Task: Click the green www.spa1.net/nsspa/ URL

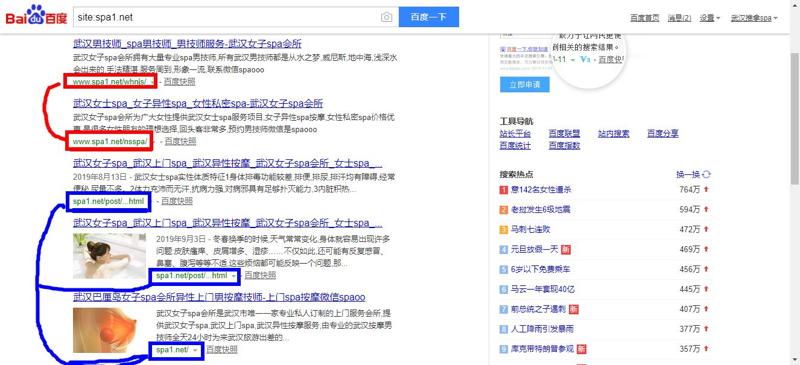Action: click(x=111, y=141)
